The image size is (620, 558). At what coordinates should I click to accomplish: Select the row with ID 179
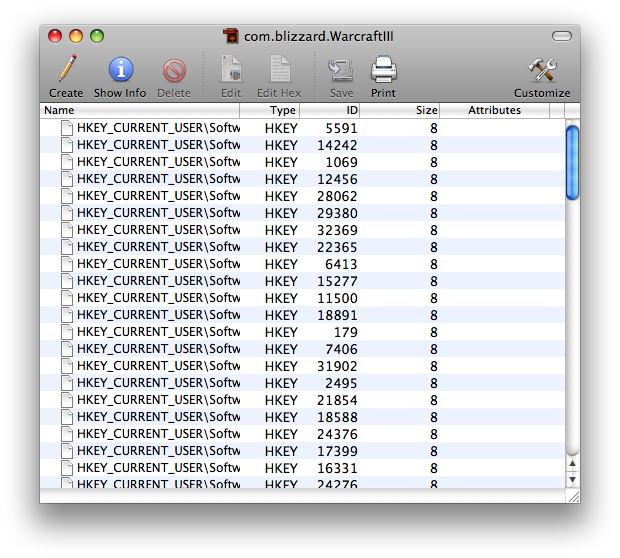click(302, 332)
